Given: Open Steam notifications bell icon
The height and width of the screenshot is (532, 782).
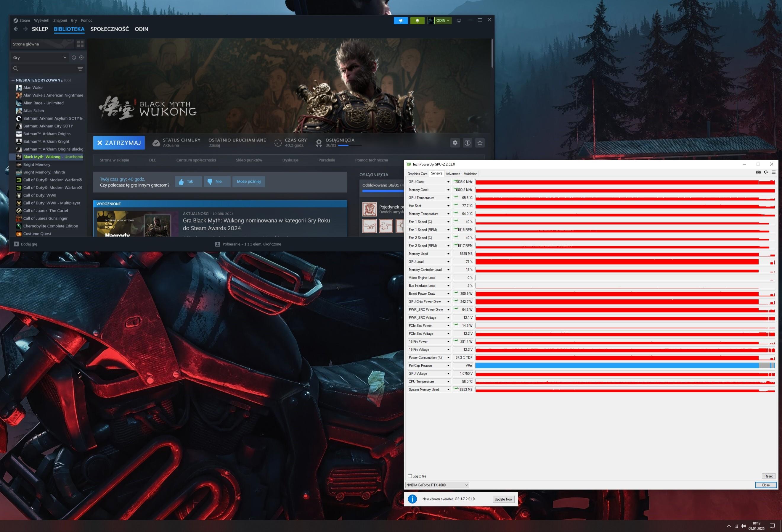Looking at the screenshot, I should [417, 20].
